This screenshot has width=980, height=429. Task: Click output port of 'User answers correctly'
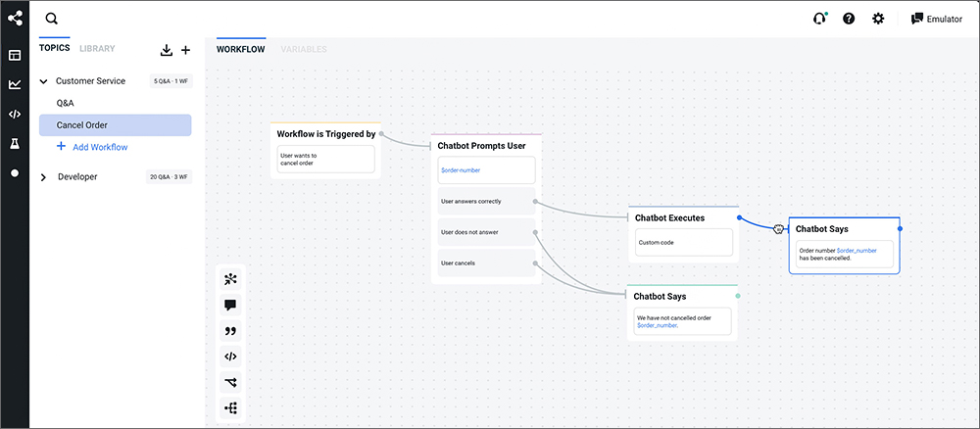click(535, 201)
